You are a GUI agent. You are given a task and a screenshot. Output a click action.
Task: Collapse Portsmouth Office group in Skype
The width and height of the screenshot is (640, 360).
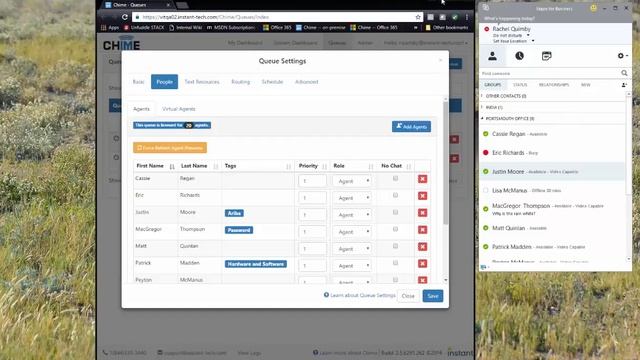tap(482, 118)
